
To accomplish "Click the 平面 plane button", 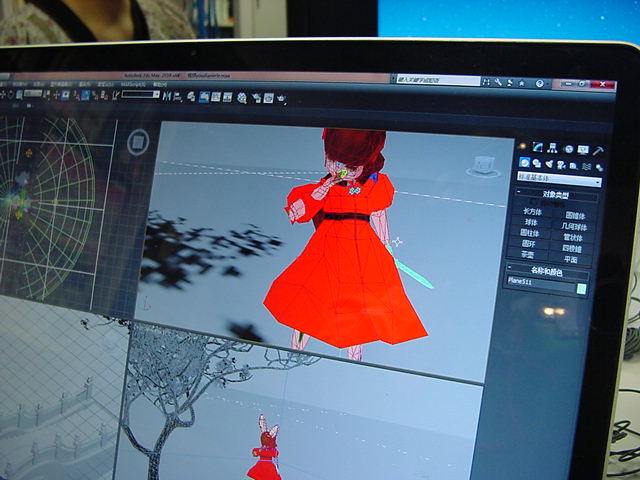I will point(571,260).
